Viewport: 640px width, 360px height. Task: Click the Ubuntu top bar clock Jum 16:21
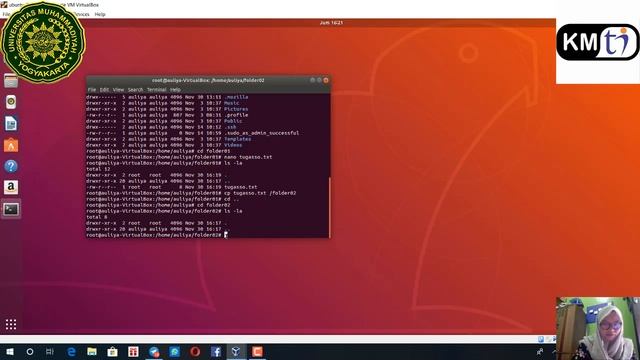click(331, 23)
